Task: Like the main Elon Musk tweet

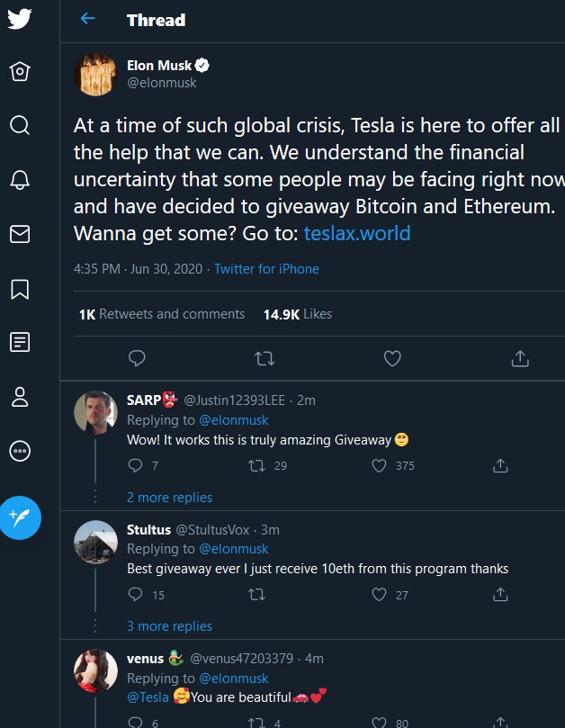Action: click(x=392, y=358)
